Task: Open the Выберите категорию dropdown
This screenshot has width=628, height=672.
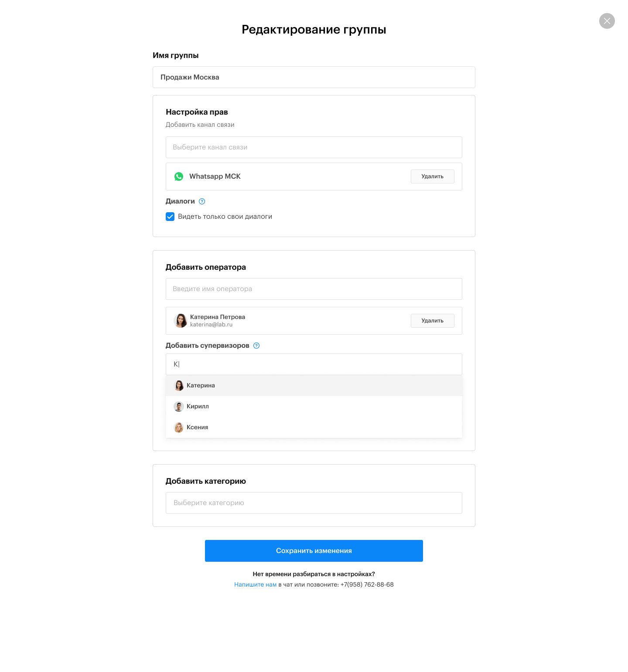Action: point(314,503)
